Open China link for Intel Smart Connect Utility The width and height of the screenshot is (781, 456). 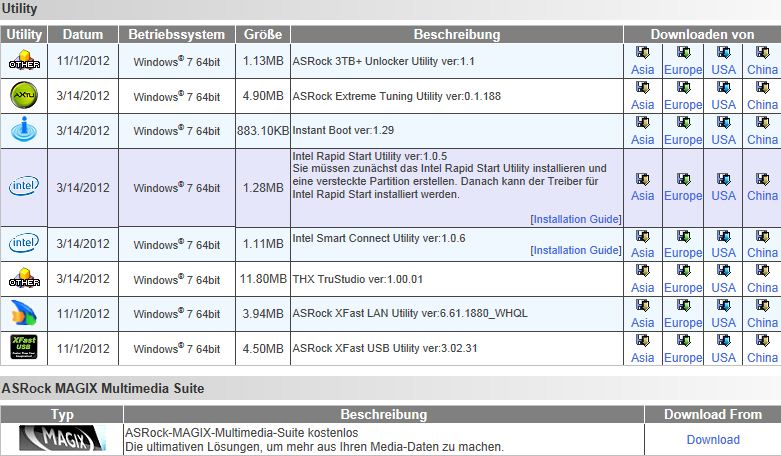(763, 252)
